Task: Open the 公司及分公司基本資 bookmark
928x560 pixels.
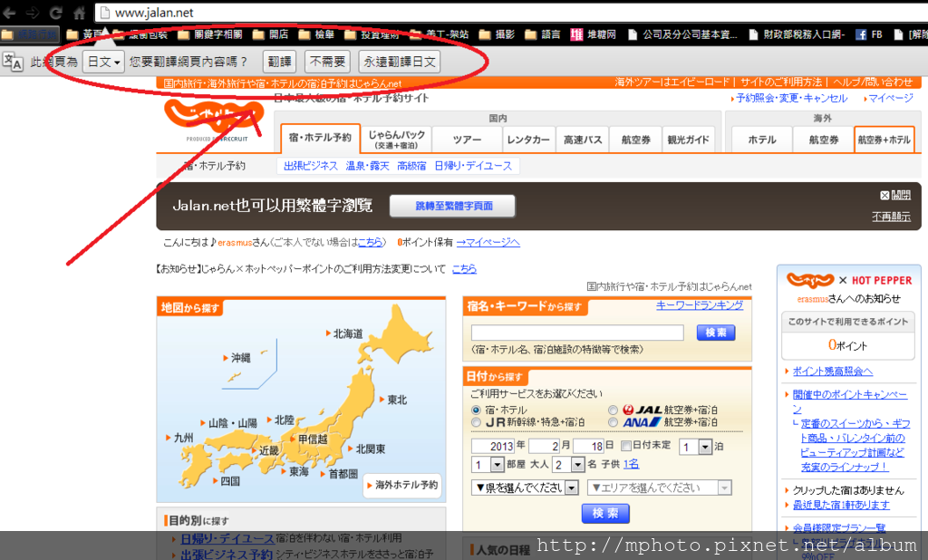Action: [683, 34]
